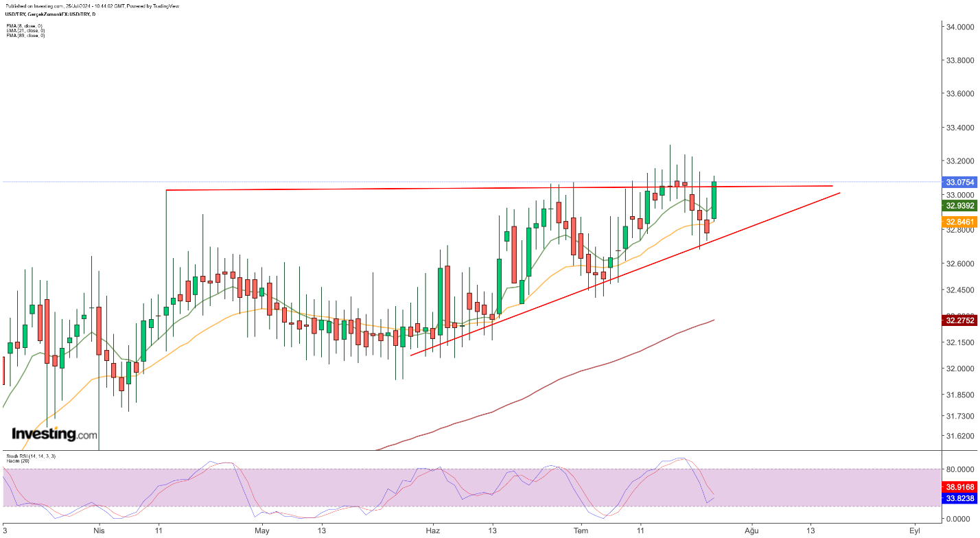
Task: Click the 31.8500 price axis label
Action: [961, 395]
